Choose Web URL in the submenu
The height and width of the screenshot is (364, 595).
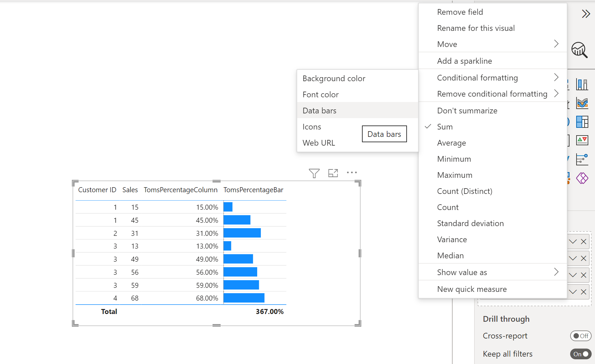pos(358,143)
